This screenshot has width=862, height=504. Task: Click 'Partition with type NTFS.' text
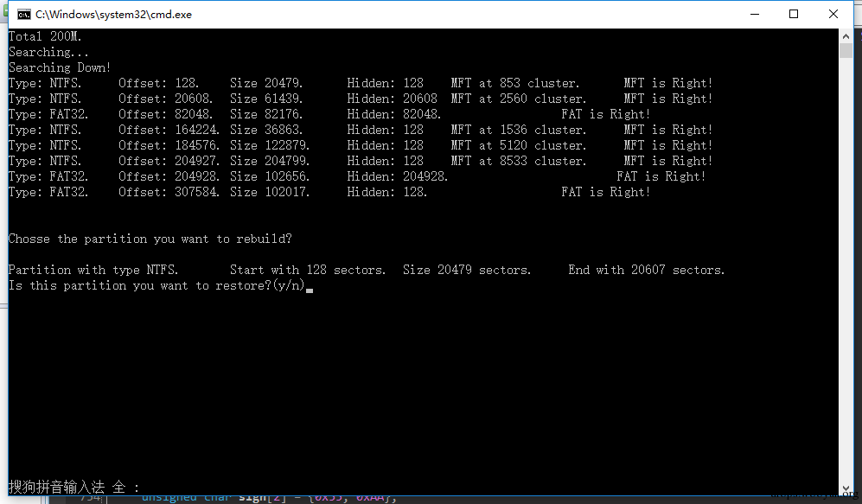point(93,270)
